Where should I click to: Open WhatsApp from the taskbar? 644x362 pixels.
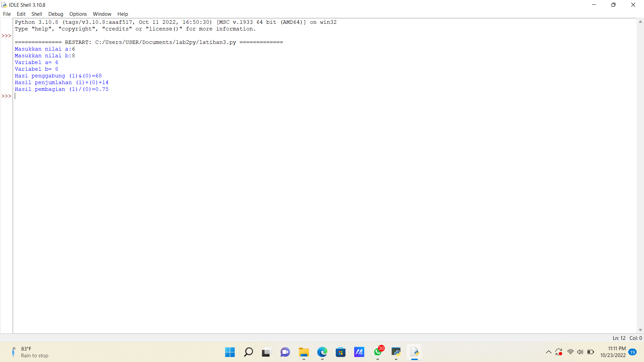(x=377, y=353)
